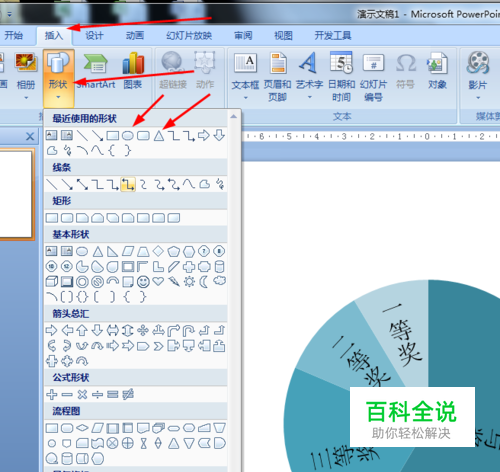This screenshot has height=472, width=500.
Task: Expand the 艺术字 dropdown arrow
Action: [x=310, y=97]
